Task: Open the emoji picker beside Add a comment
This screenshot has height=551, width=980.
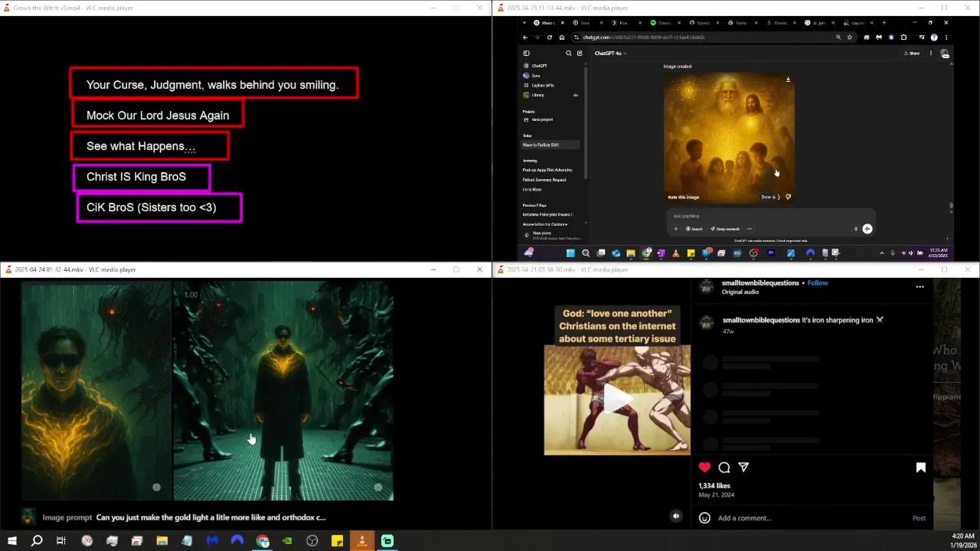Action: 704,518
